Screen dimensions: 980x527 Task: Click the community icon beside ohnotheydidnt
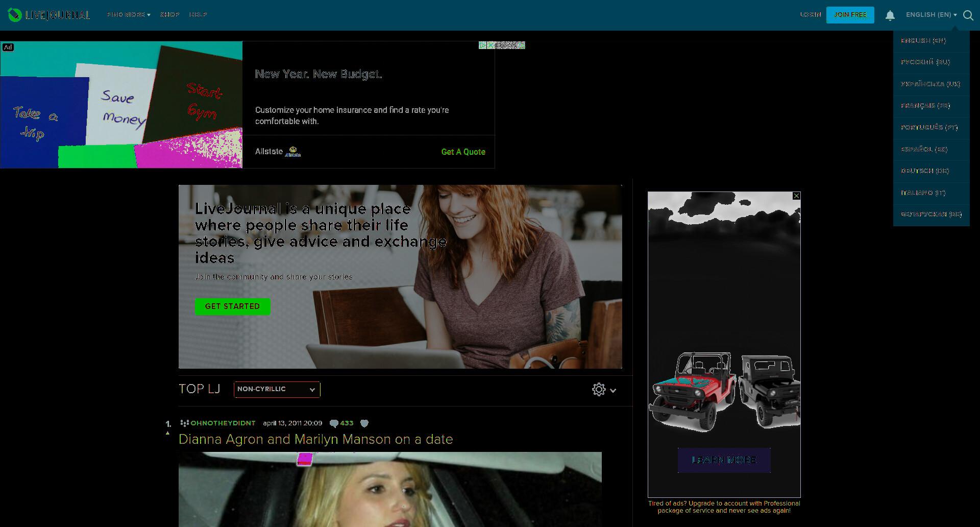184,423
